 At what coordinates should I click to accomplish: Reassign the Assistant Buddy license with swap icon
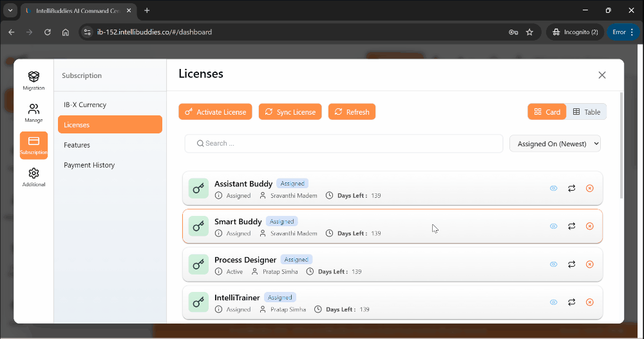pyautogui.click(x=572, y=188)
